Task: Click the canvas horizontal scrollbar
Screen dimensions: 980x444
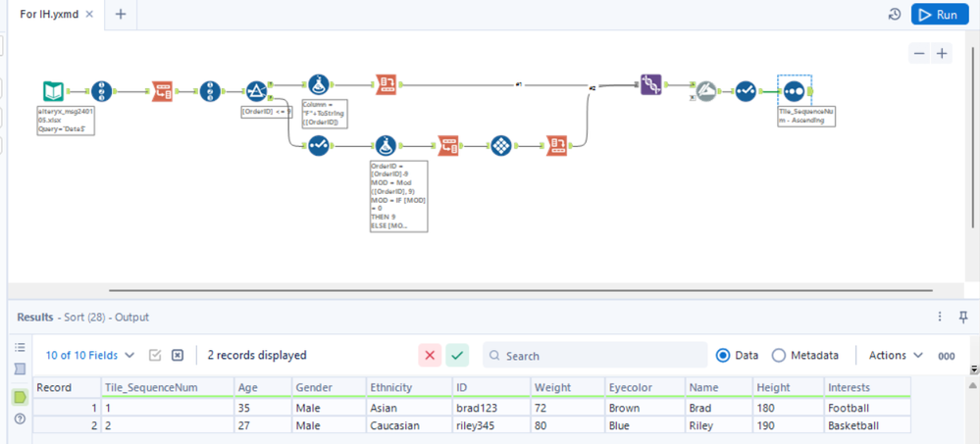Action: point(521,290)
